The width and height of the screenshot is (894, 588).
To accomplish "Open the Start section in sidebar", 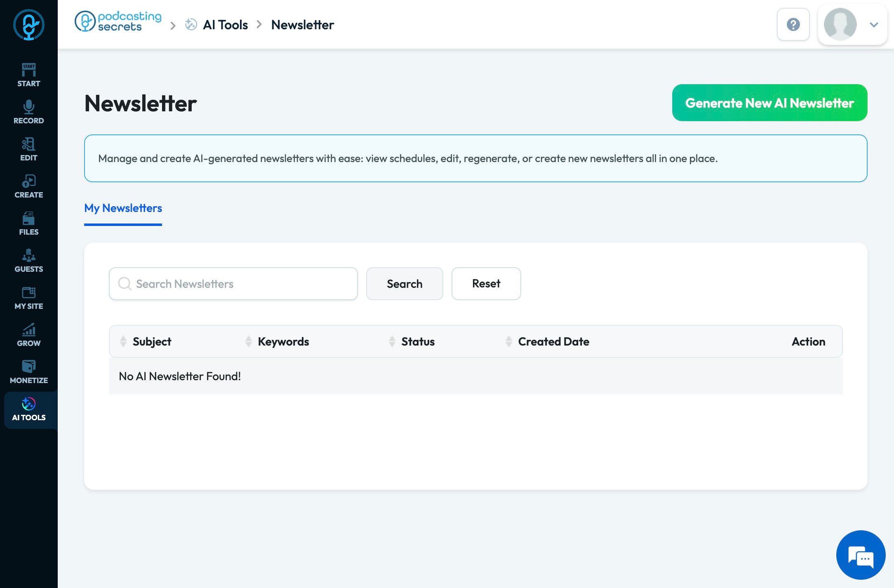I will click(x=28, y=75).
